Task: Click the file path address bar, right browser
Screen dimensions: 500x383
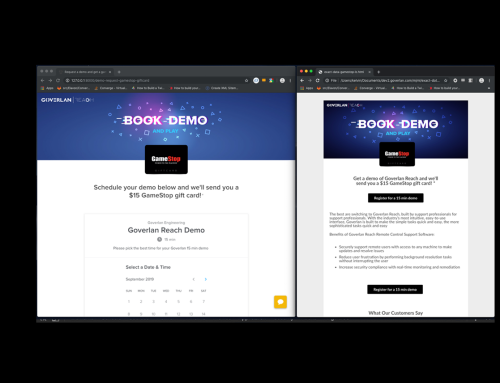Action: (x=387, y=80)
